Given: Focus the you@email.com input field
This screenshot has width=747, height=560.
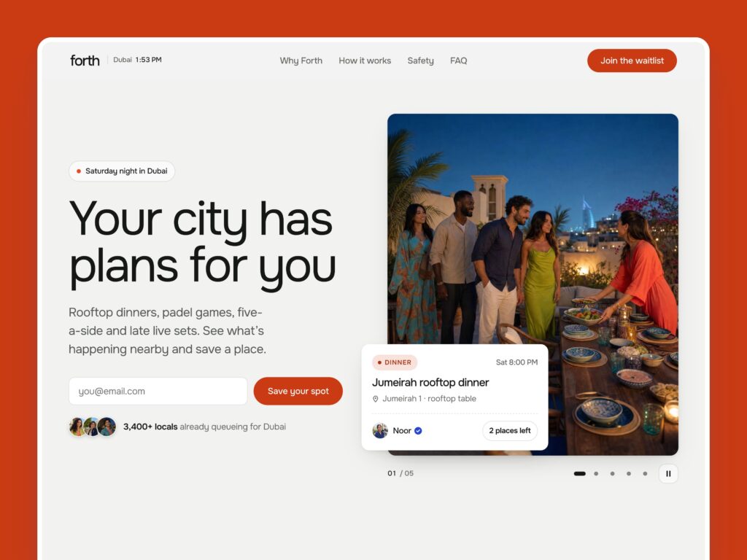Looking at the screenshot, I should 158,392.
